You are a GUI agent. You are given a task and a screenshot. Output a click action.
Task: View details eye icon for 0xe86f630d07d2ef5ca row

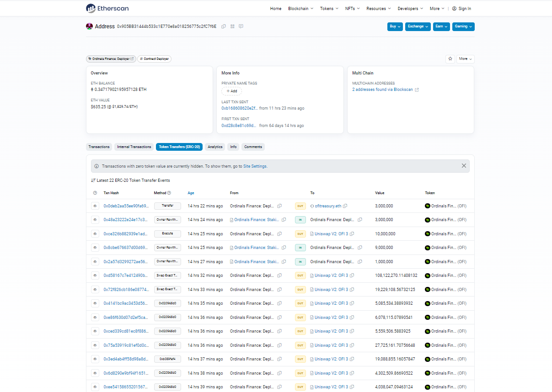click(x=95, y=318)
